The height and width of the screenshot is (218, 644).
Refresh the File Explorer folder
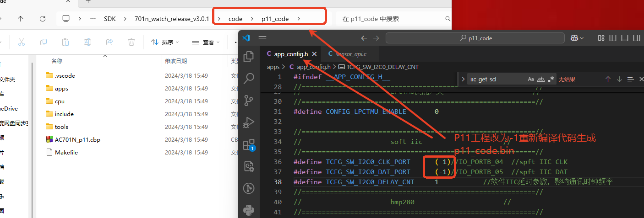(43, 19)
